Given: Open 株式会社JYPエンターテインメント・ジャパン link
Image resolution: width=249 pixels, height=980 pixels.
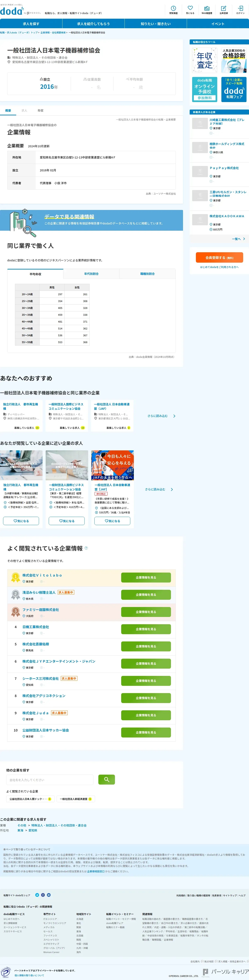Looking at the screenshot, I should click(x=59, y=661).
